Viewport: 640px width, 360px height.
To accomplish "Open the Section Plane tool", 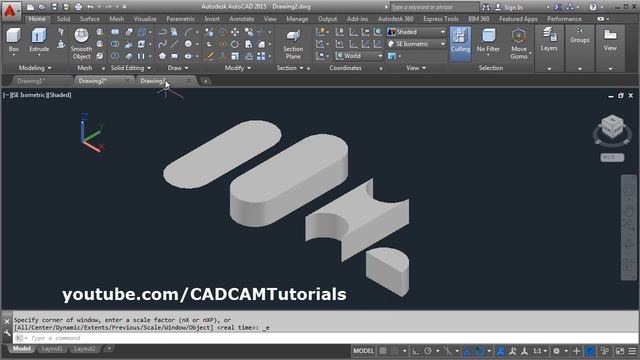I will tap(293, 44).
